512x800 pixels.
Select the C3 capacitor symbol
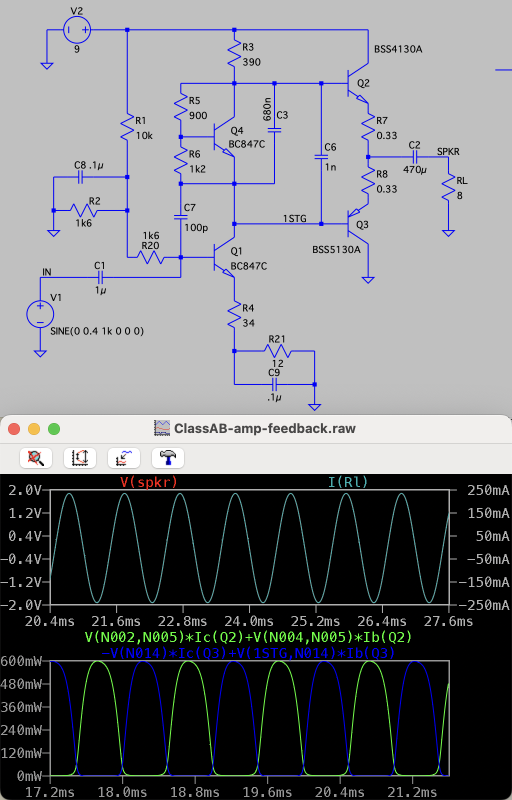[274, 131]
